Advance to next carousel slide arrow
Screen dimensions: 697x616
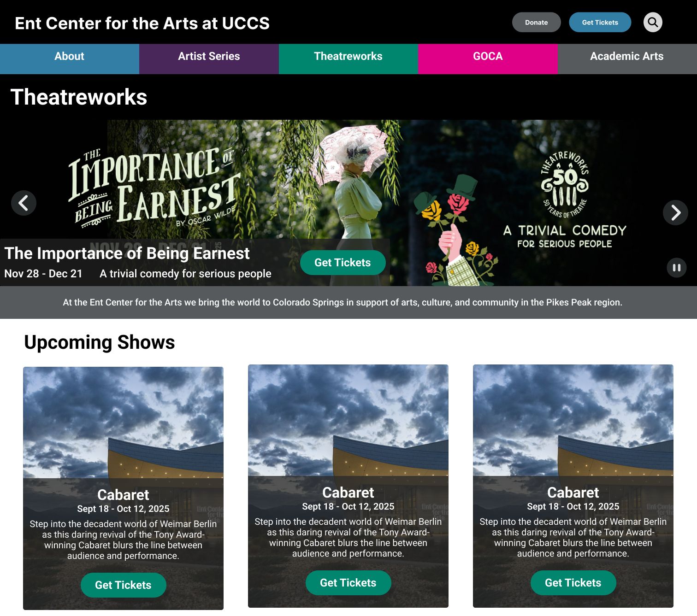pyautogui.click(x=675, y=212)
